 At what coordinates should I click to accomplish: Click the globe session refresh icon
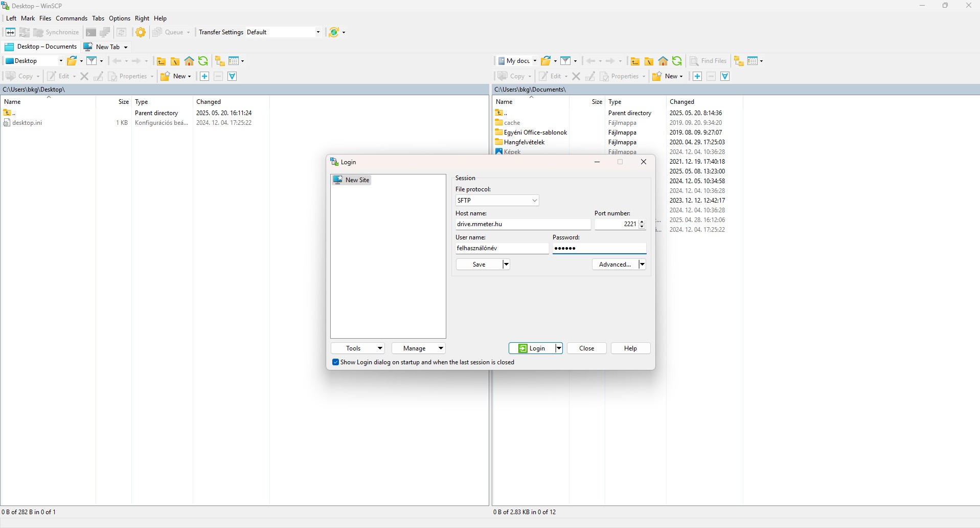click(x=334, y=32)
